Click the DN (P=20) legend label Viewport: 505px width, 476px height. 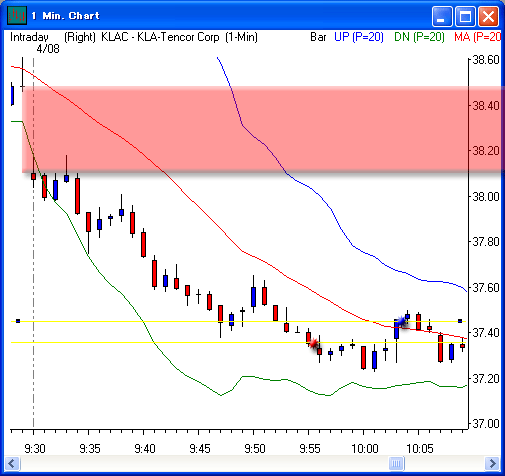pyautogui.click(x=419, y=37)
